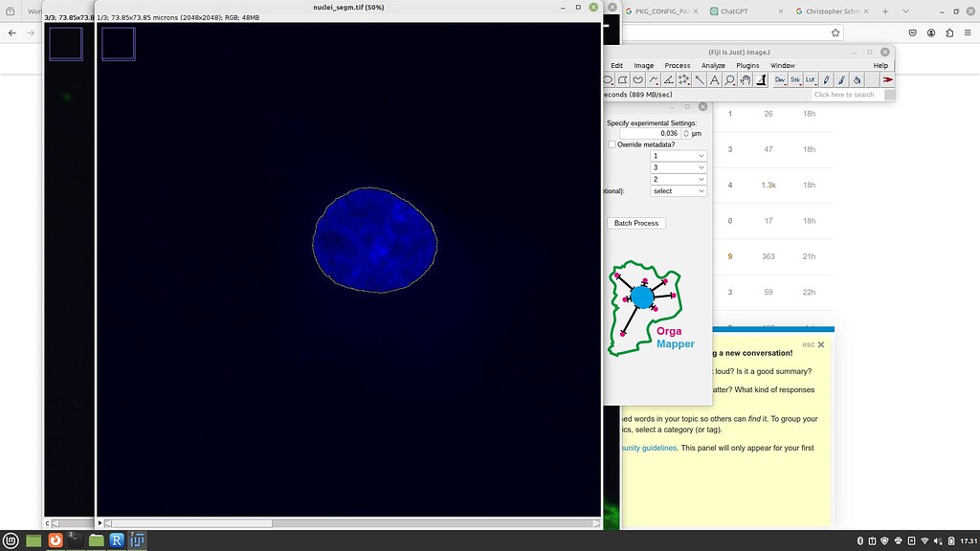Select the straight line tool
The image size is (980, 551).
(699, 79)
